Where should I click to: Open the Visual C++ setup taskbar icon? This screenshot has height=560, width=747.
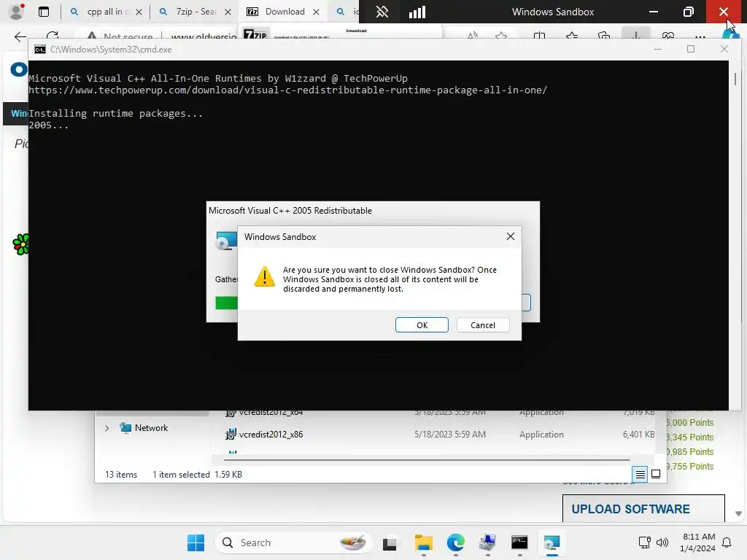point(551,542)
